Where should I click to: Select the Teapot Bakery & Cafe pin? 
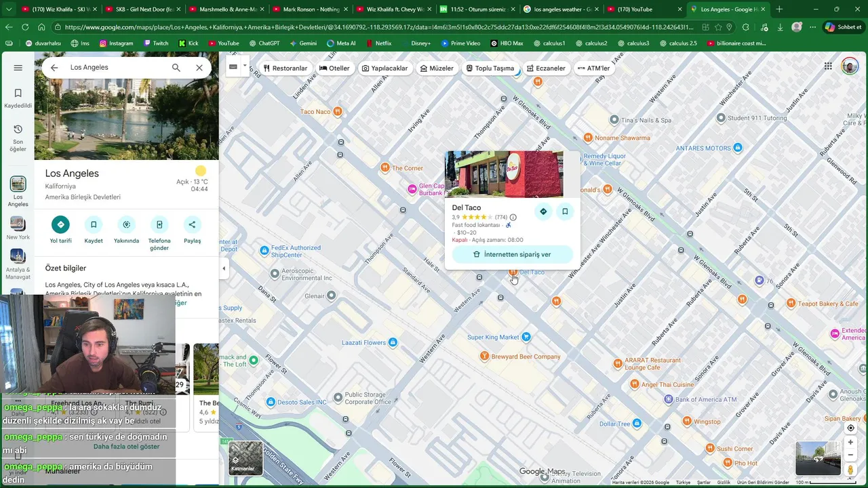pos(791,303)
